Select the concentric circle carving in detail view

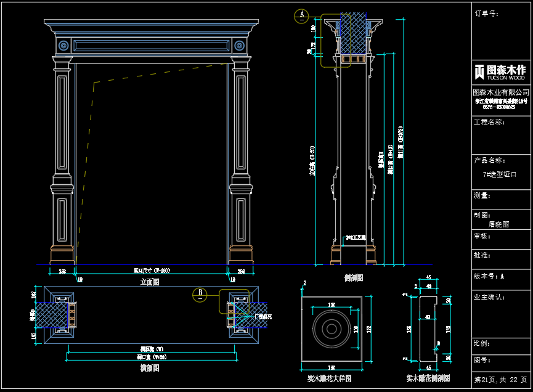[332, 329]
